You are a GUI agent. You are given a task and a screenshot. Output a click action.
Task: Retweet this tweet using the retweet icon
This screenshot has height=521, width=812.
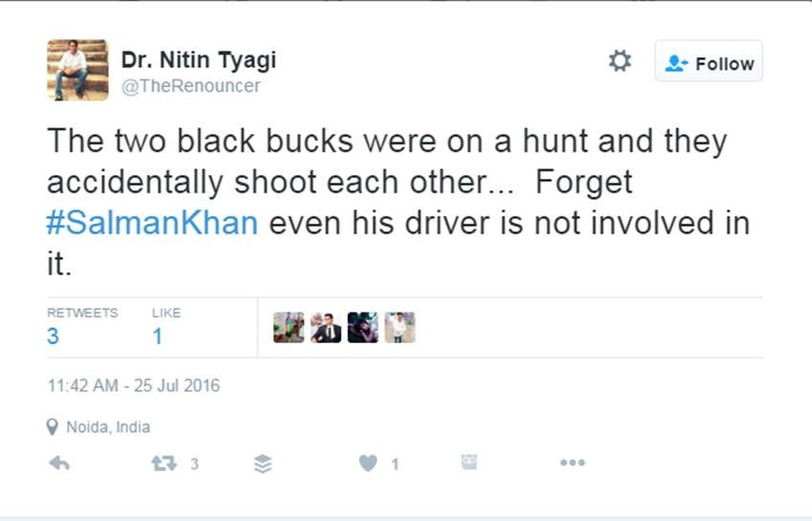coord(162,464)
